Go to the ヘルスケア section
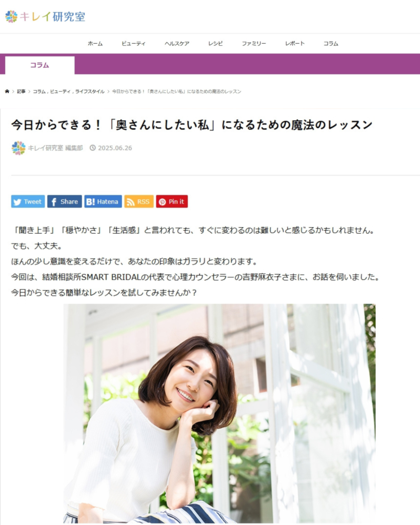The image size is (420, 525). 177,44
